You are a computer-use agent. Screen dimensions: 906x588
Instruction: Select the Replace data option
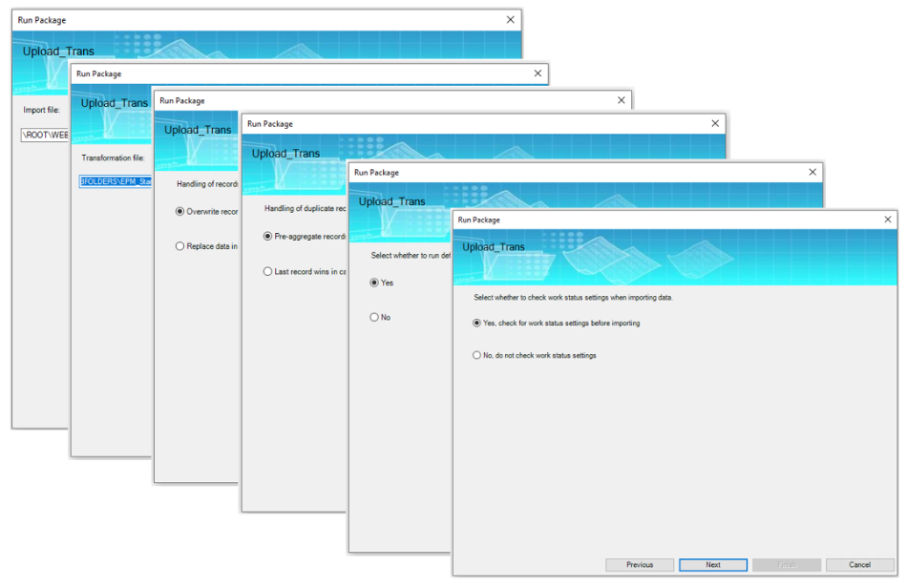point(179,245)
